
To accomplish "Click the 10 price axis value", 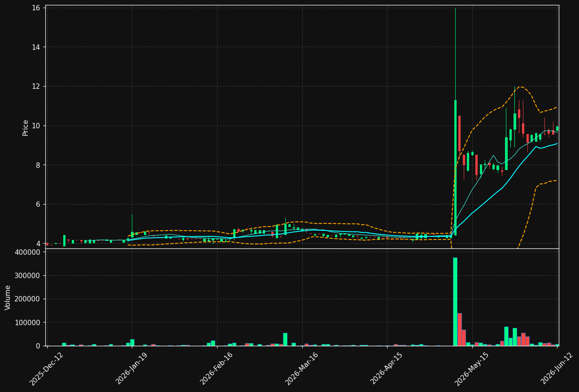I will (36, 126).
